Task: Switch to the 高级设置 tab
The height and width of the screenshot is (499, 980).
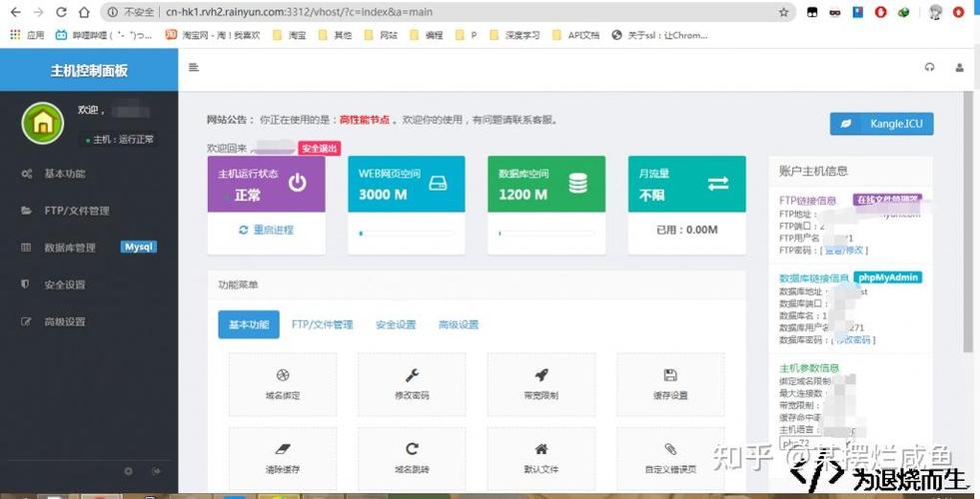Action: 459,324
